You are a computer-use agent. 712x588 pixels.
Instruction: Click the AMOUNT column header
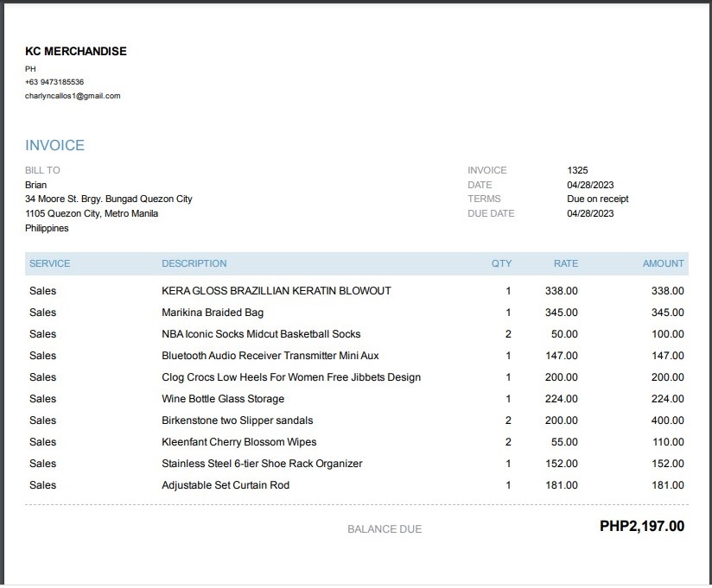pyautogui.click(x=664, y=263)
